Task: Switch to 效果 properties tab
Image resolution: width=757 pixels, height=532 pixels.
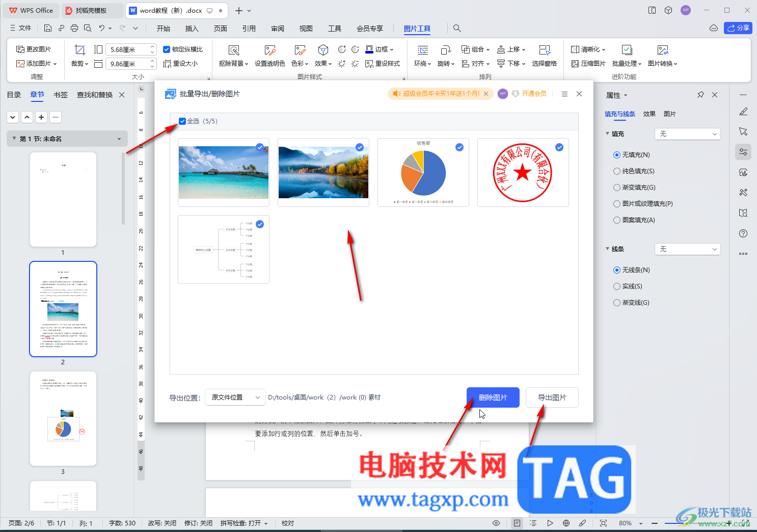Action: coord(649,114)
